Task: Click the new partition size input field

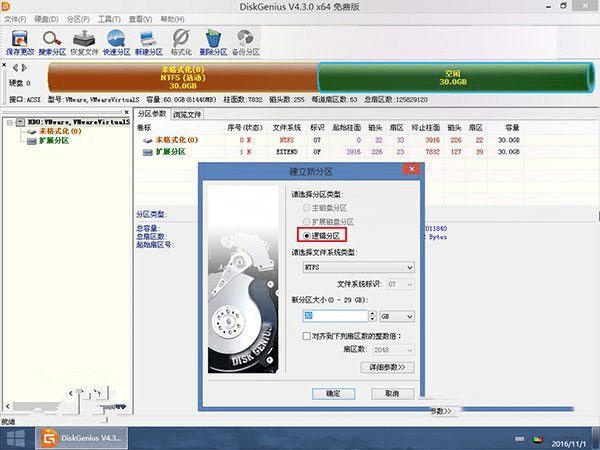Action: click(335, 316)
